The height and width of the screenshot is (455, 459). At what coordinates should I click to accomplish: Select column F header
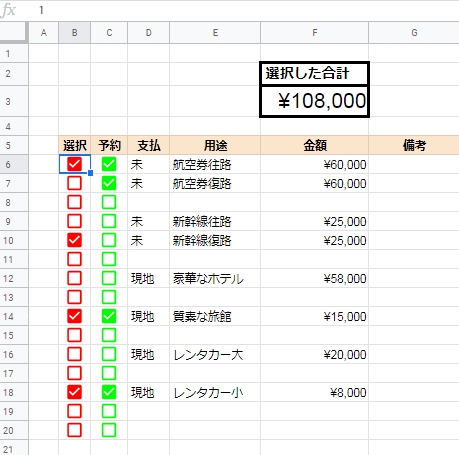pos(314,33)
